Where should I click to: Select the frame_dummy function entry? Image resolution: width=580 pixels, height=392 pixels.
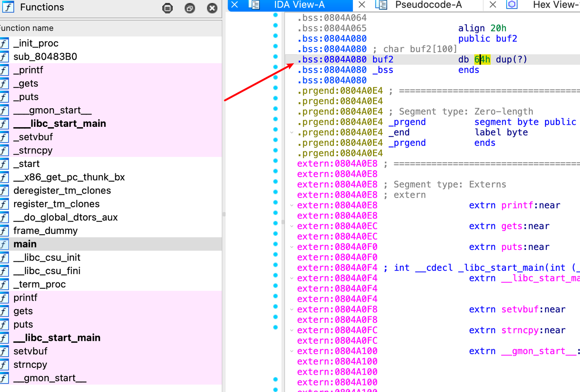[45, 231]
